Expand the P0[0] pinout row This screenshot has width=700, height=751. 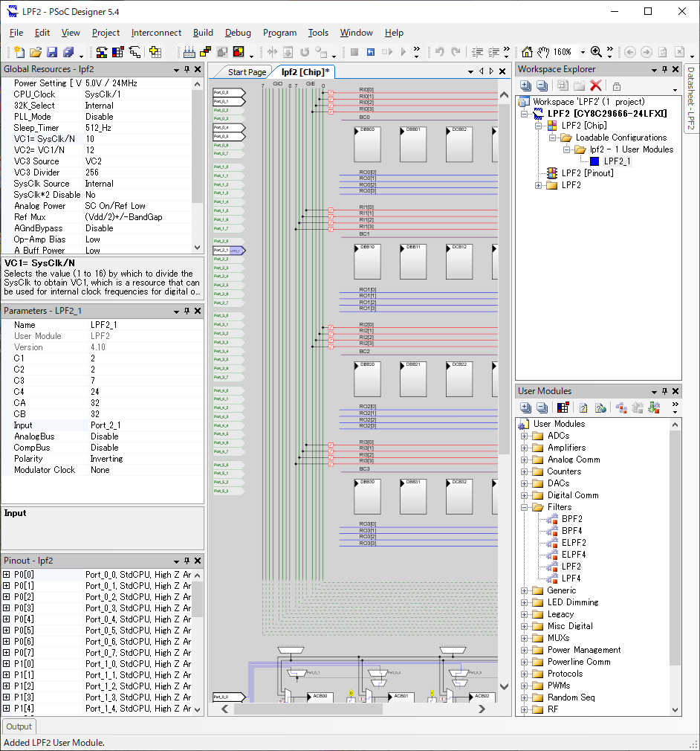coord(6,574)
